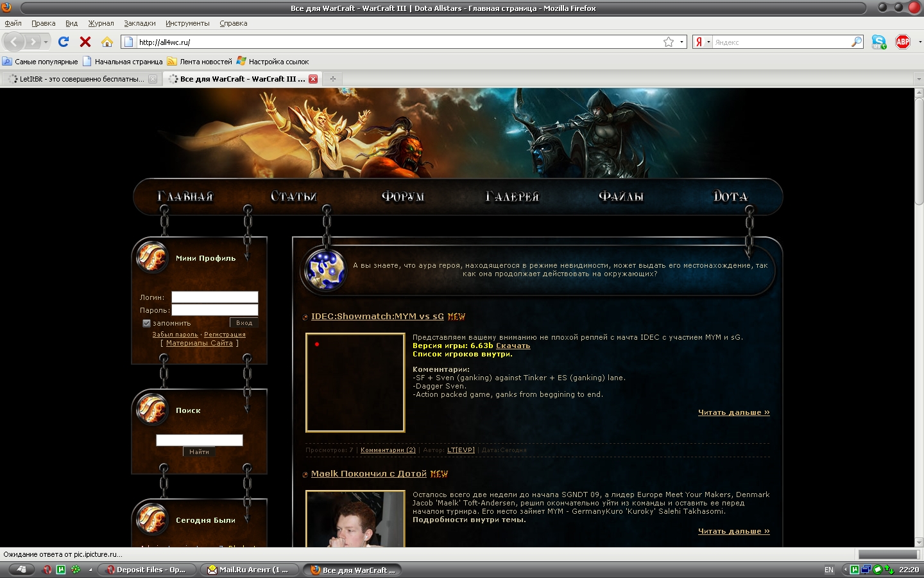Click the bullet icon beside IDEC:Showmatch headline
Screen dimensions: 924x578
tap(305, 317)
